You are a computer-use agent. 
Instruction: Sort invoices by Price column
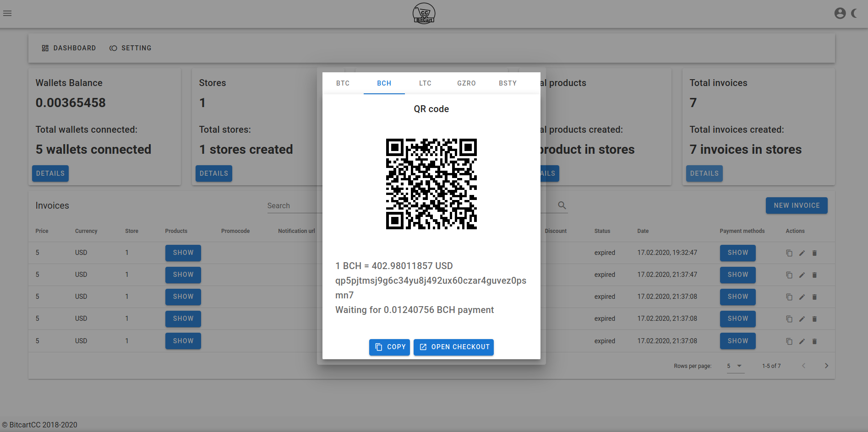click(x=42, y=231)
